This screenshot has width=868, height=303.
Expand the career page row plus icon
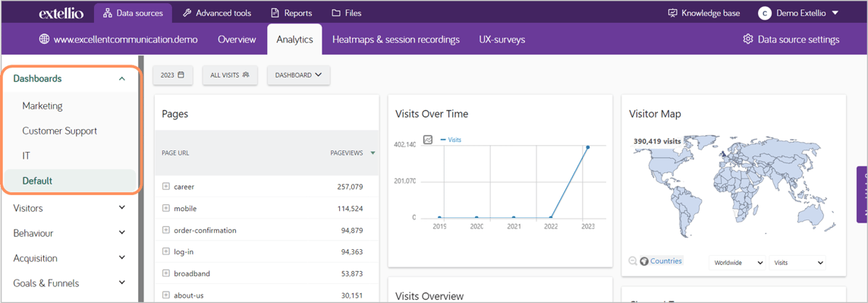pyautogui.click(x=165, y=187)
